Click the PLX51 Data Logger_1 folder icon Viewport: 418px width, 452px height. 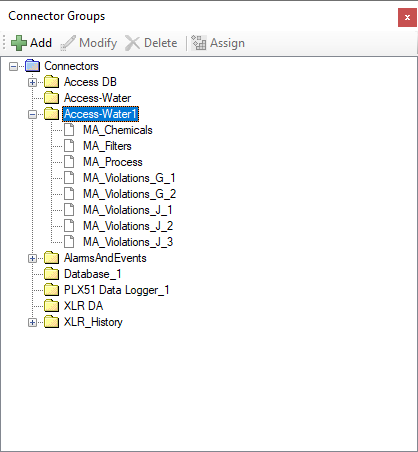pyautogui.click(x=52, y=290)
